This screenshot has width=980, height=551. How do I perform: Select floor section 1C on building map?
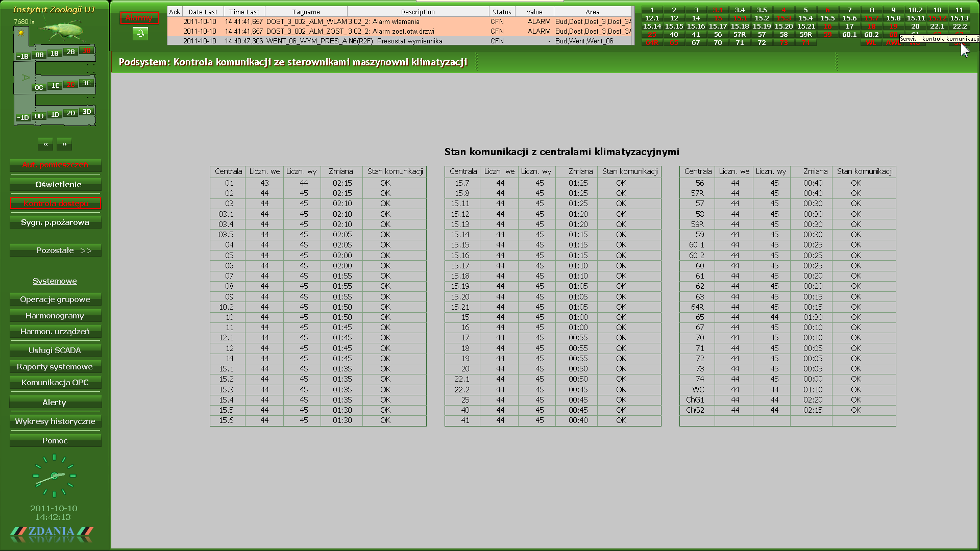coord(56,86)
